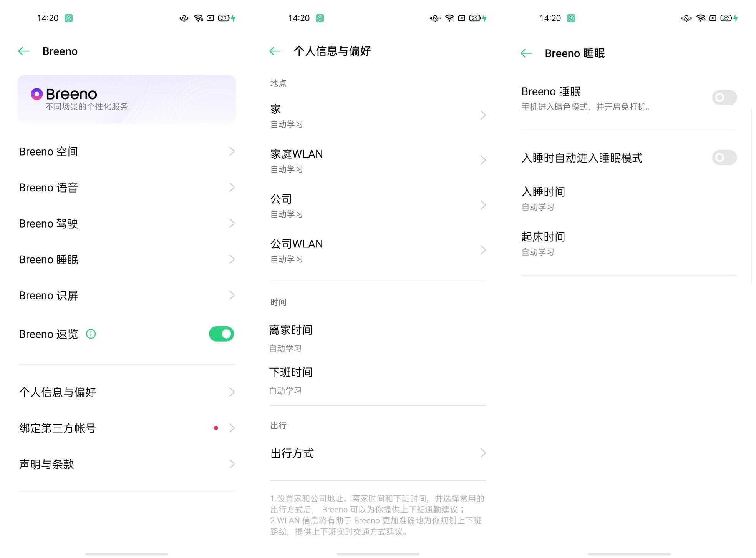Tap the red dot on 绑定第三方帐号
Viewport: 756px width, 558px height.
[x=216, y=428]
